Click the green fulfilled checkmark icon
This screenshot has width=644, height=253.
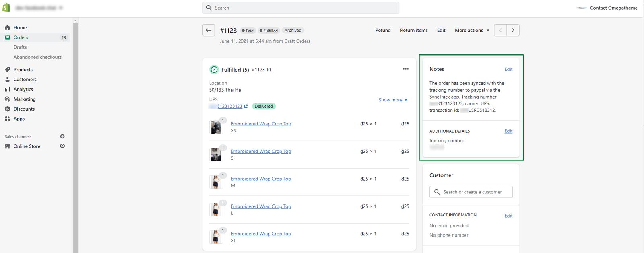(214, 70)
